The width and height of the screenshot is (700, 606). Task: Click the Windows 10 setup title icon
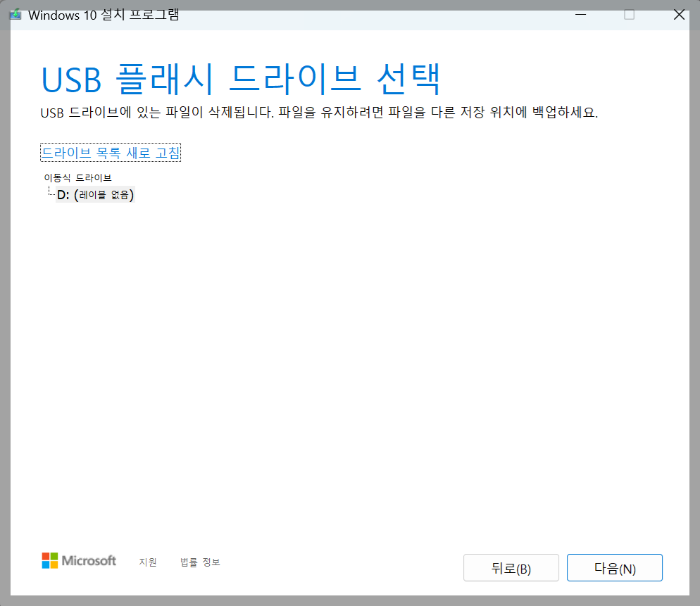(16, 15)
